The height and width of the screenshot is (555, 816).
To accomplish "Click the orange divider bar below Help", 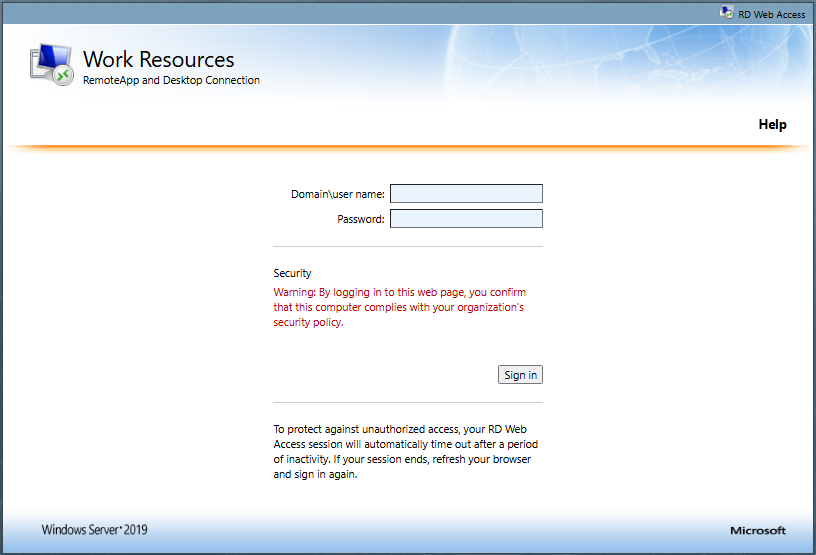I will pyautogui.click(x=408, y=148).
